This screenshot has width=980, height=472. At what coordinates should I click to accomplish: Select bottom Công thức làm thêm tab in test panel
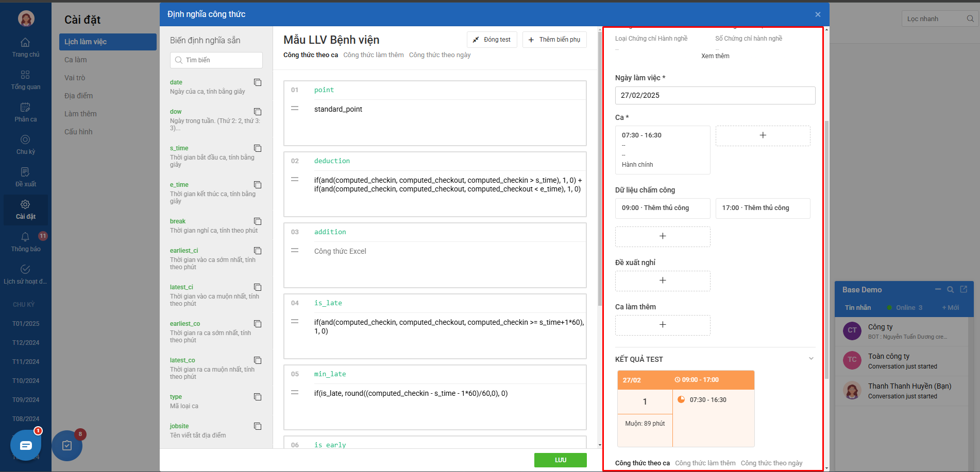click(x=705, y=463)
